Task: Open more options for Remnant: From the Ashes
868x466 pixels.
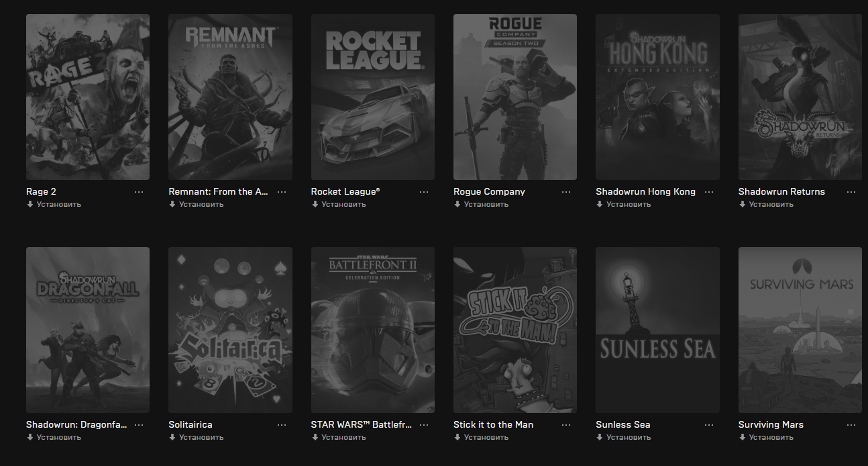Action: click(282, 191)
